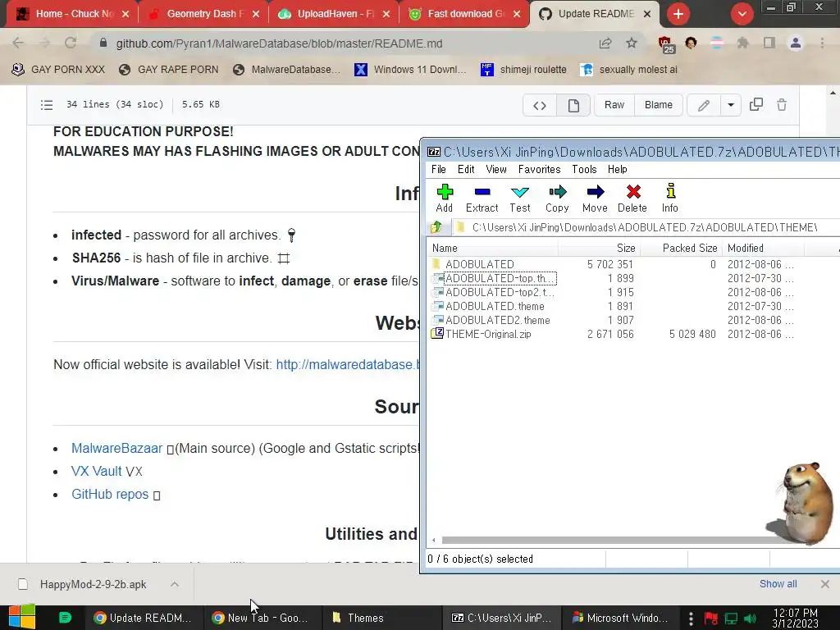Open the Chrome profile avatar
Viewport: 840px width, 630px height.
pos(796,43)
